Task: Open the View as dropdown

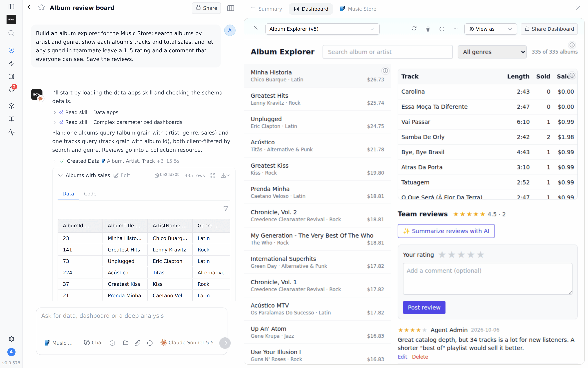Action: click(491, 29)
